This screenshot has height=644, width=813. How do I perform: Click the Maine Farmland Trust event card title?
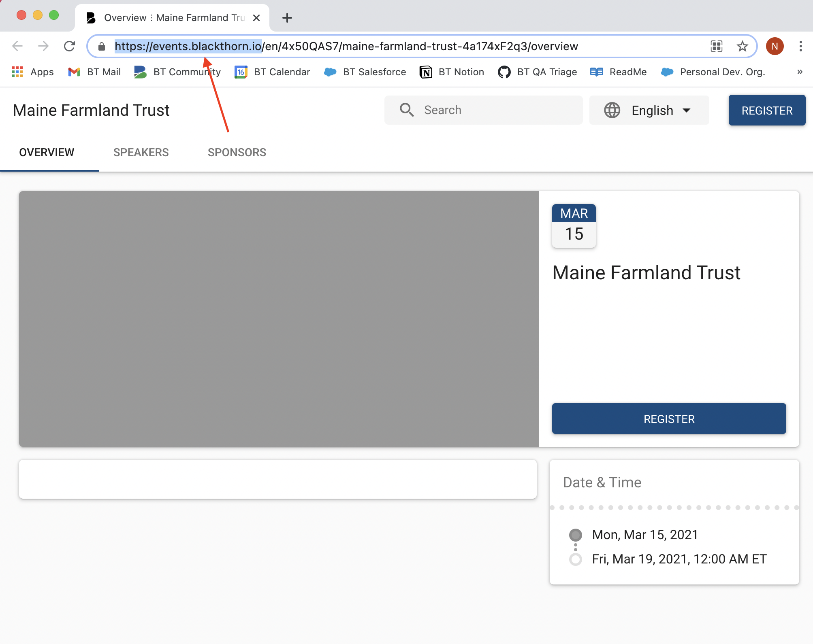[x=647, y=273]
